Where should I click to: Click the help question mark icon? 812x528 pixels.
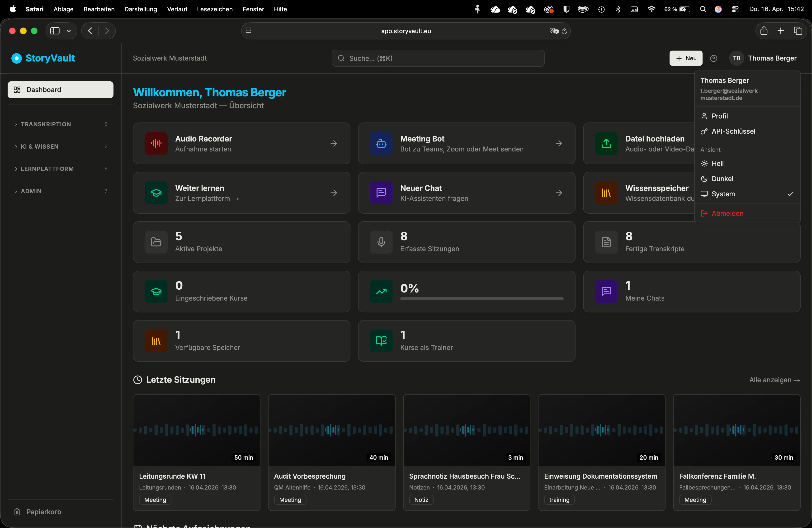pos(713,58)
